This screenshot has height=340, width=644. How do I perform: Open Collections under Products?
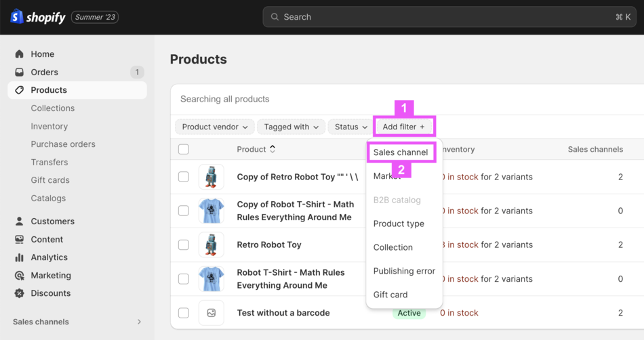tap(53, 108)
